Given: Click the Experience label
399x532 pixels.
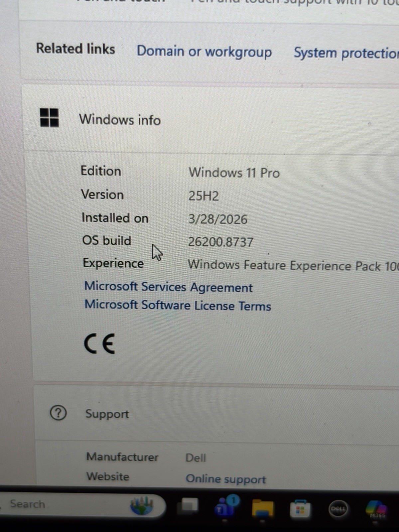Looking at the screenshot, I should [113, 263].
